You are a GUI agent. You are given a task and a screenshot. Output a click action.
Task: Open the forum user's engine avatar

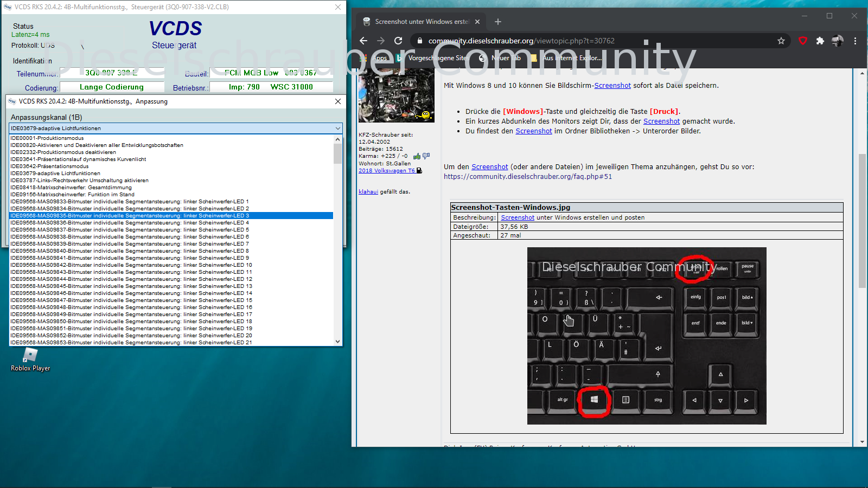click(396, 95)
